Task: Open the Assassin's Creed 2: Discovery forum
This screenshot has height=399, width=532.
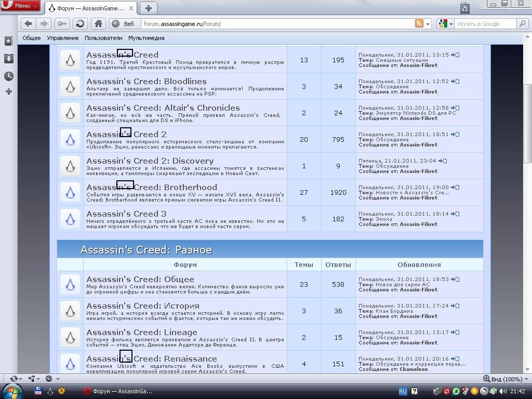Action: click(x=150, y=161)
